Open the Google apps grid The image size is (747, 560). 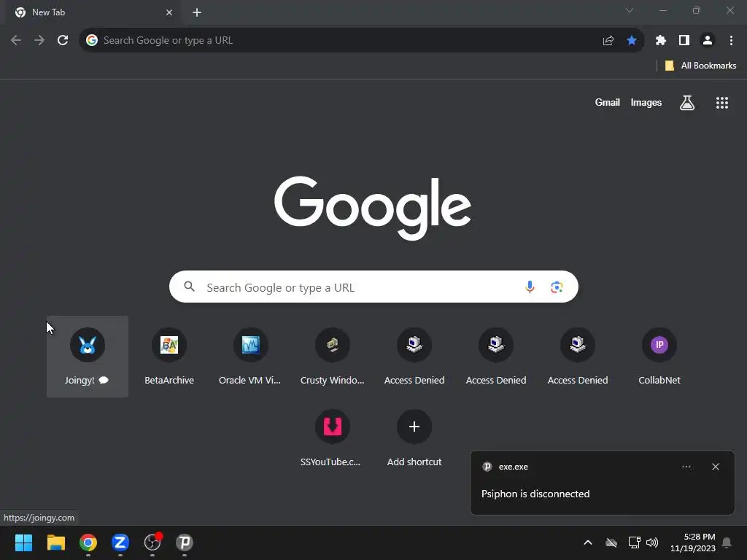pyautogui.click(x=722, y=103)
